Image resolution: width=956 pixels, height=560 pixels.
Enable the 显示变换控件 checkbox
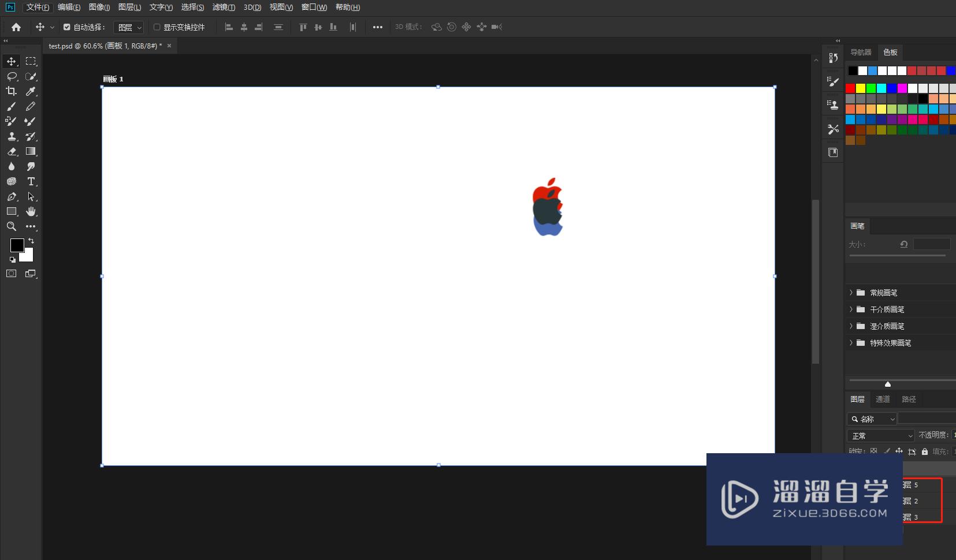[x=157, y=27]
